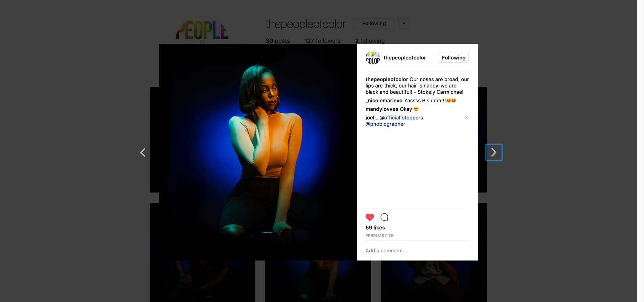The width and height of the screenshot is (644, 302).
Task: Unlike the post via red heart icon
Action: point(370,217)
